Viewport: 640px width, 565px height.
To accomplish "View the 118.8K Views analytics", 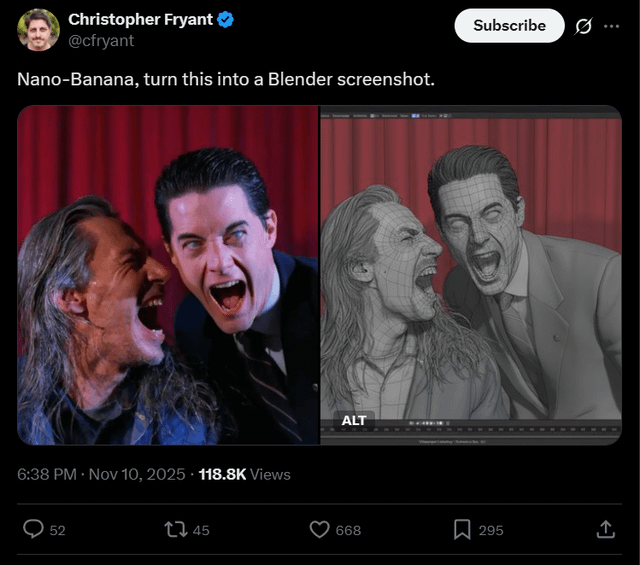I will point(244,474).
